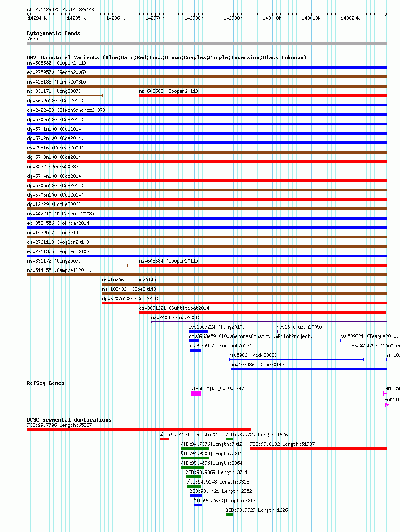Click dgv6707n100 (Coe2014) label
This screenshot has height=532, width=400.
(130, 299)
